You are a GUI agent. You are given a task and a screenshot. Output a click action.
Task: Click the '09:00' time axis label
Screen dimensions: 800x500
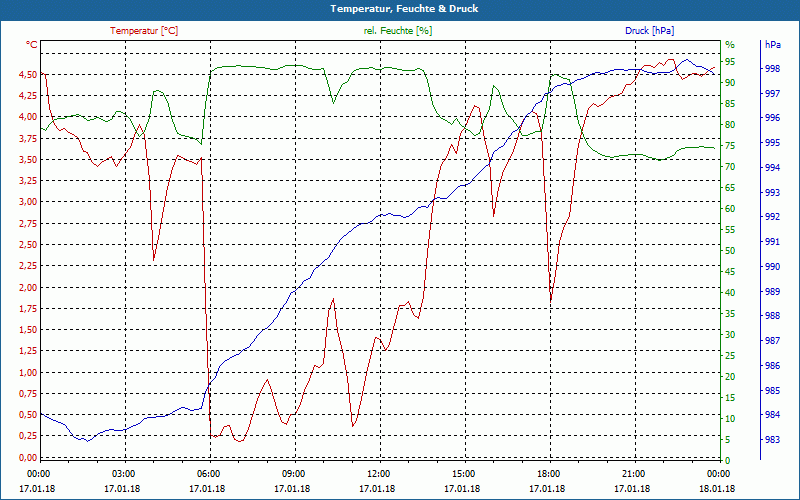(293, 473)
